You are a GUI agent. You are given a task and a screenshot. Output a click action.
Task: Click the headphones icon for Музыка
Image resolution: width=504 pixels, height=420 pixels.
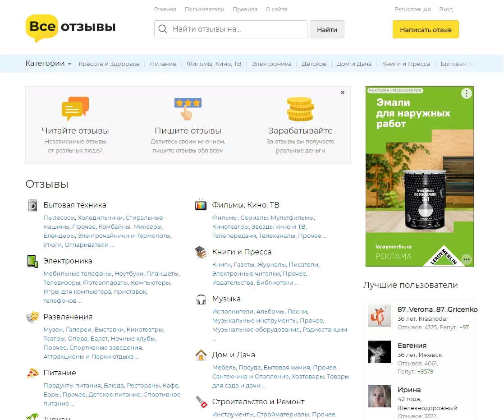pyautogui.click(x=201, y=300)
